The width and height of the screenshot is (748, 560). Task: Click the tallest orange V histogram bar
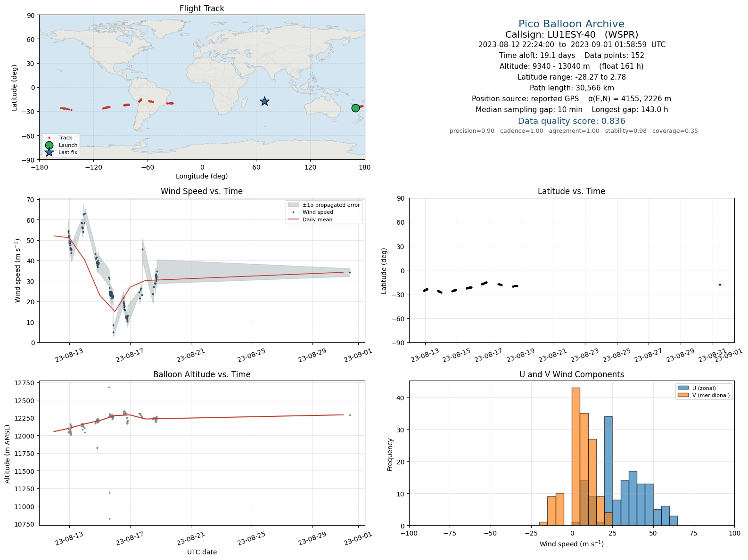point(576,456)
